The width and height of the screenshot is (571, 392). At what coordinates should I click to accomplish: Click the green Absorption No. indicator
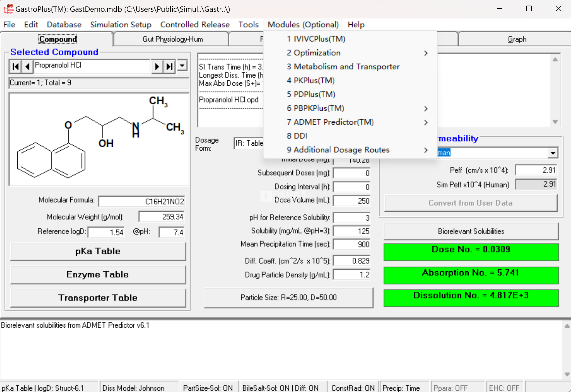point(471,275)
